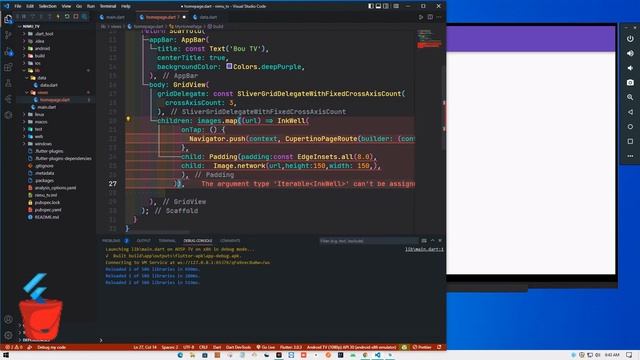The height and width of the screenshot is (360, 640).
Task: Show the code action lightbulb
Action: (128, 119)
